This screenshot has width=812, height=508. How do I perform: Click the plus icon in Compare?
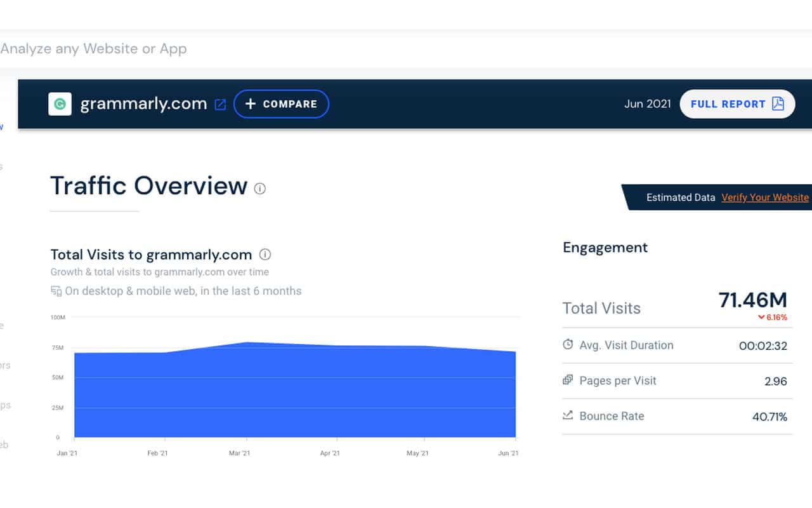pyautogui.click(x=251, y=104)
